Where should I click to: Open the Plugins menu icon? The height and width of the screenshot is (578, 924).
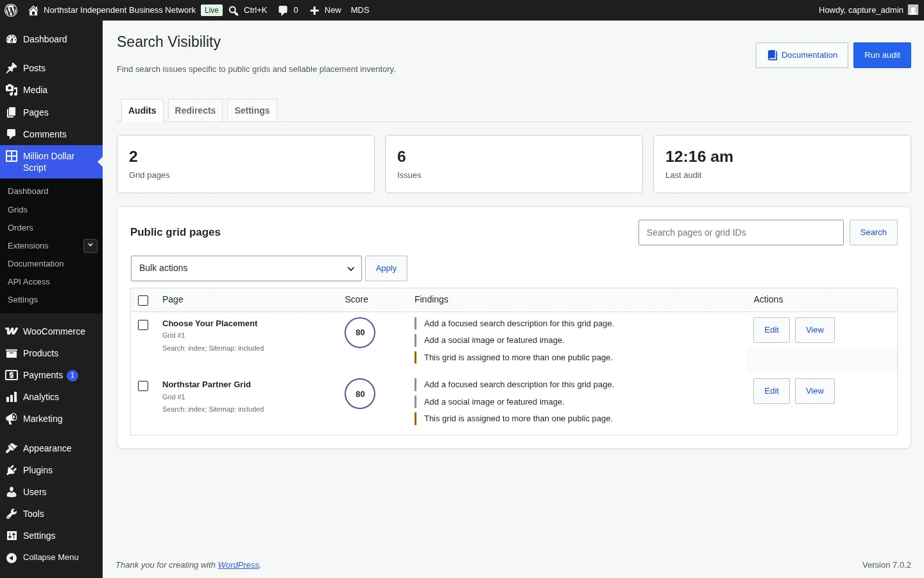click(12, 470)
